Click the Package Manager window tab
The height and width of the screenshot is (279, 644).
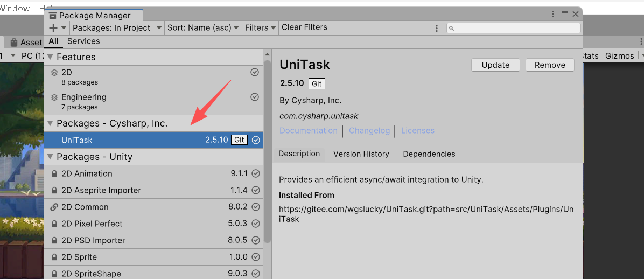coord(94,16)
